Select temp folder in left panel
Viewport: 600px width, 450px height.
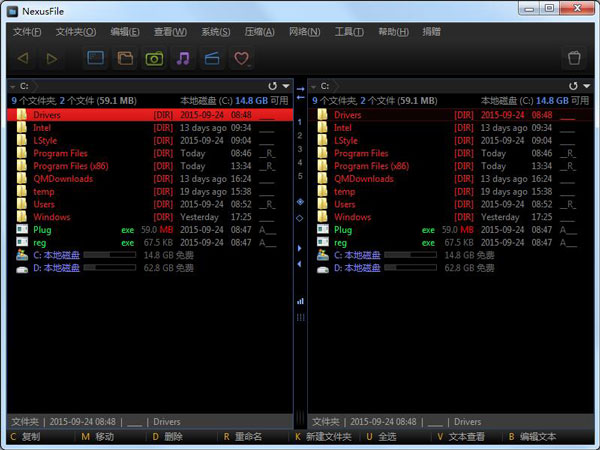150,192
